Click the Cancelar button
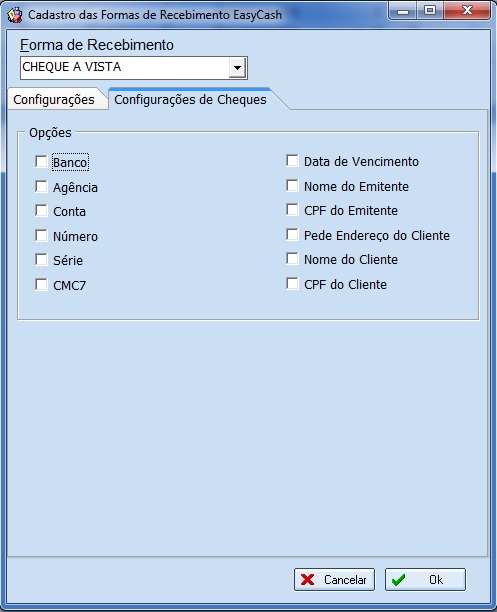Viewport: 497px width, 612px height. 334,580
